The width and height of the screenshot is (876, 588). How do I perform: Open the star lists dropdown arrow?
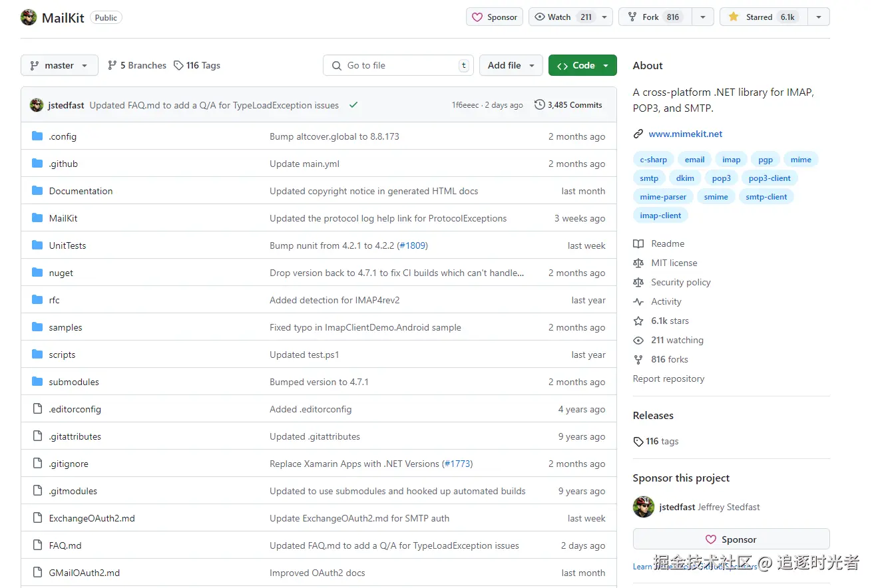pos(819,17)
